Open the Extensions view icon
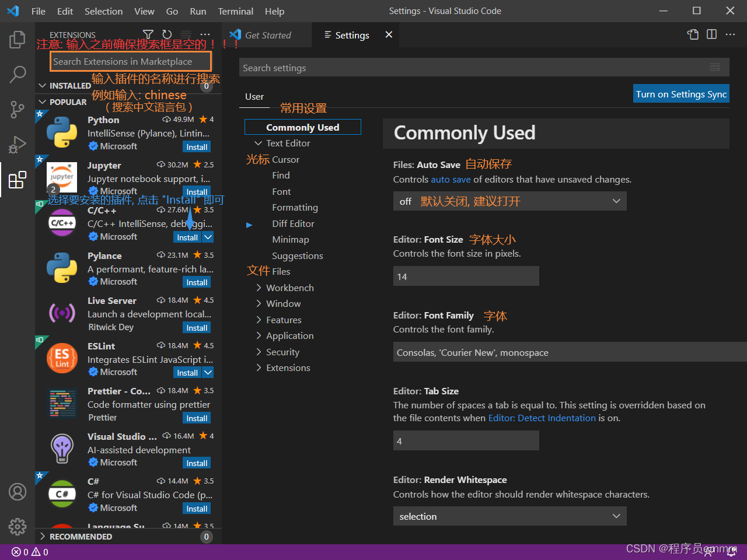747x560 pixels. pyautogui.click(x=18, y=180)
